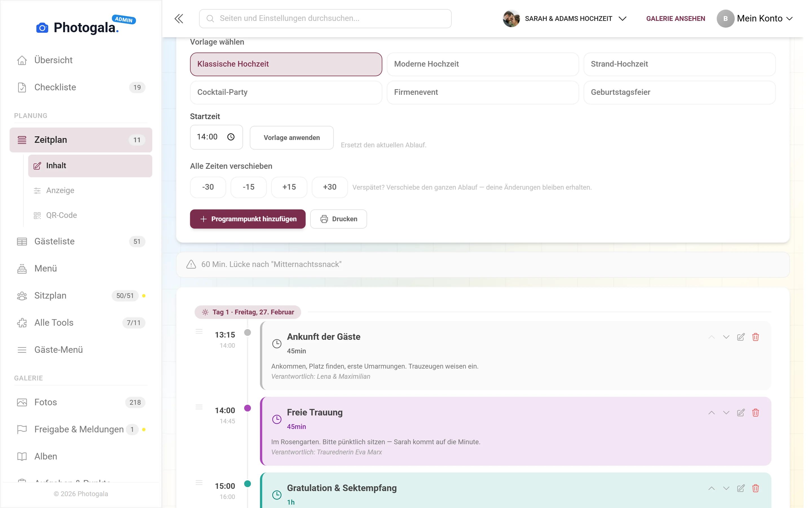Shift all times by -30 minutes
The width and height of the screenshot is (812, 508).
pyautogui.click(x=208, y=187)
